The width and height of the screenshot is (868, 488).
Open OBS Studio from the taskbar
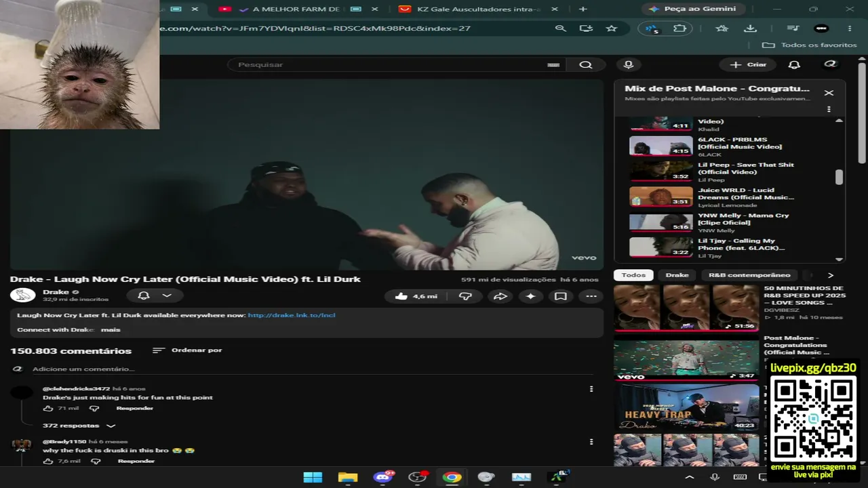417,477
